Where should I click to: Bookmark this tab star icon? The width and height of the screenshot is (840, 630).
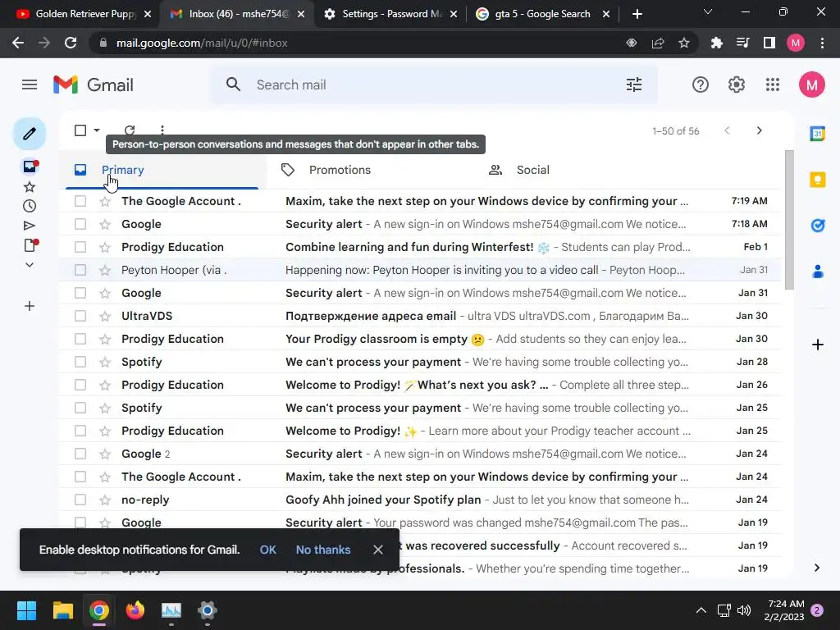click(683, 43)
